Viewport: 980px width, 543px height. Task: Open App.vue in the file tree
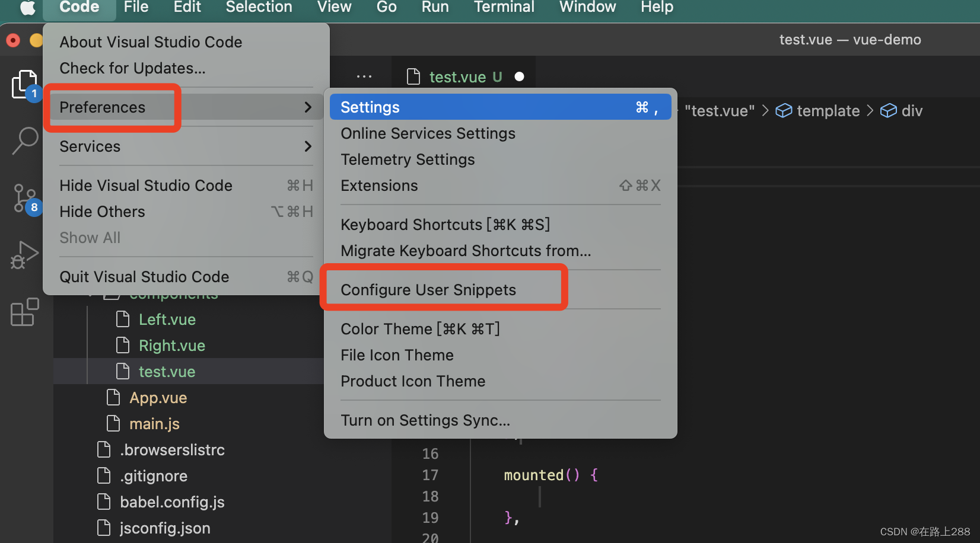[158, 397]
